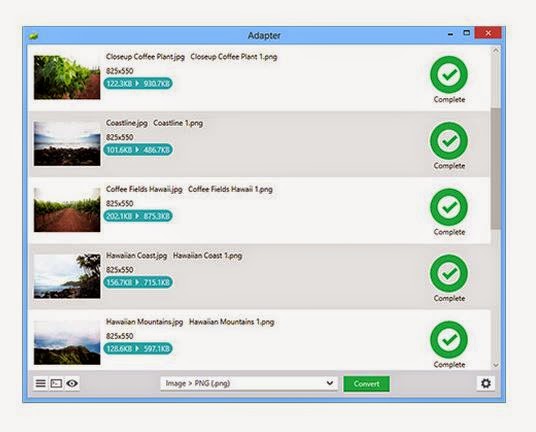The width and height of the screenshot is (536, 432).
Task: Click output name Coastline 1.png
Action: coord(178,123)
